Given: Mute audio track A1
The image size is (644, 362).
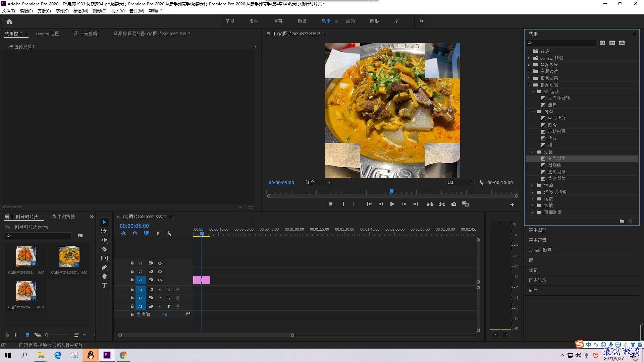Looking at the screenshot, I should pos(160,290).
